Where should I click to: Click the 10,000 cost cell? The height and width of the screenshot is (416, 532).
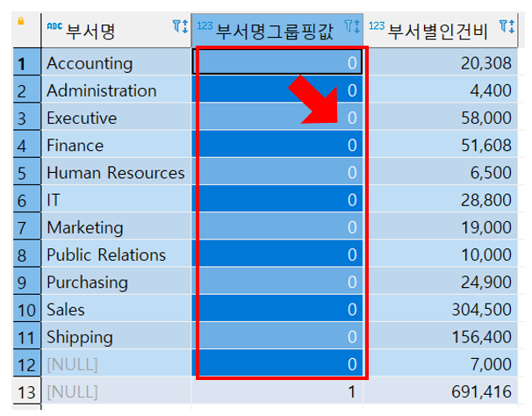pyautogui.click(x=441, y=254)
